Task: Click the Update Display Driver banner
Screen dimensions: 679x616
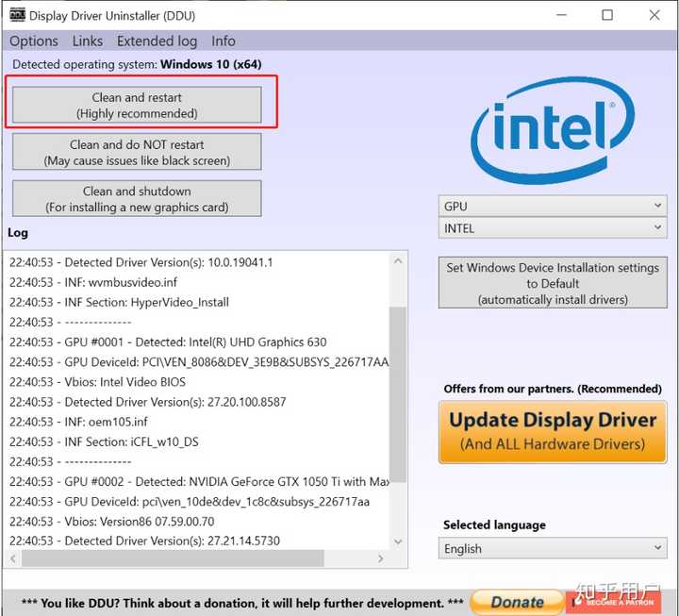Action: click(x=553, y=432)
